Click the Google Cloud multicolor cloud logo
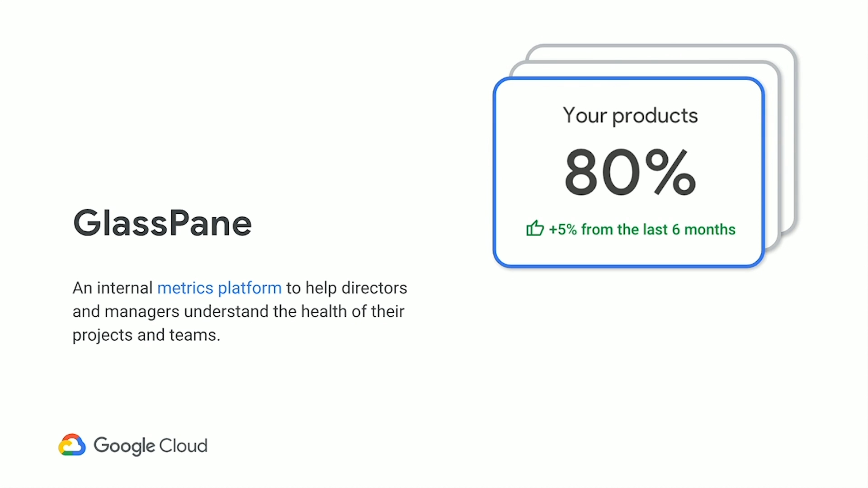The width and height of the screenshot is (868, 488). pos(72,445)
